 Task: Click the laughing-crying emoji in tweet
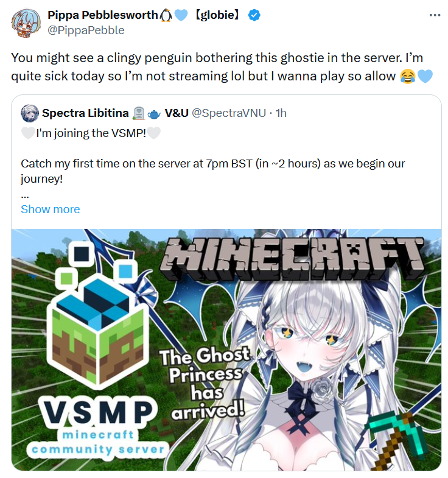(408, 76)
